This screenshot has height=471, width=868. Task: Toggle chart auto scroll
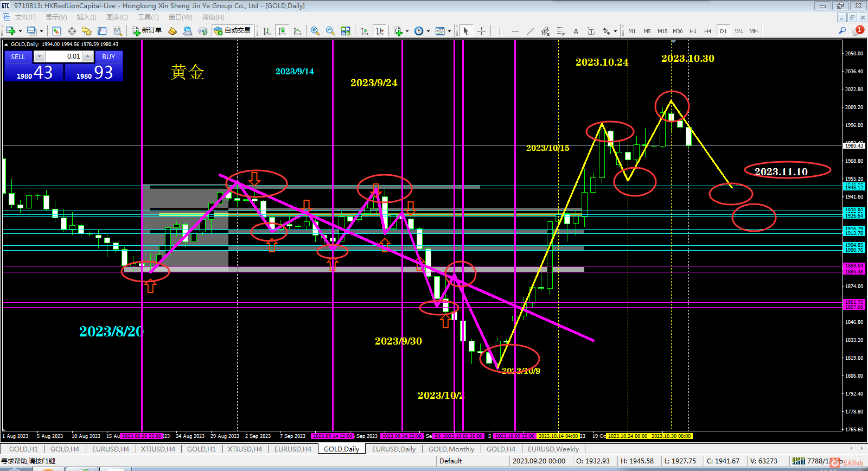tap(365, 31)
